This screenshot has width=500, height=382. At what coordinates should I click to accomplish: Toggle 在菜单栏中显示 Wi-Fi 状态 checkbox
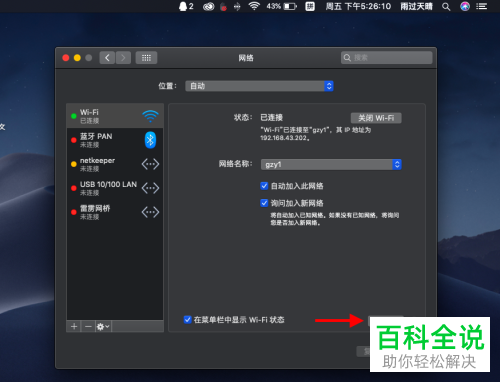pos(187,319)
